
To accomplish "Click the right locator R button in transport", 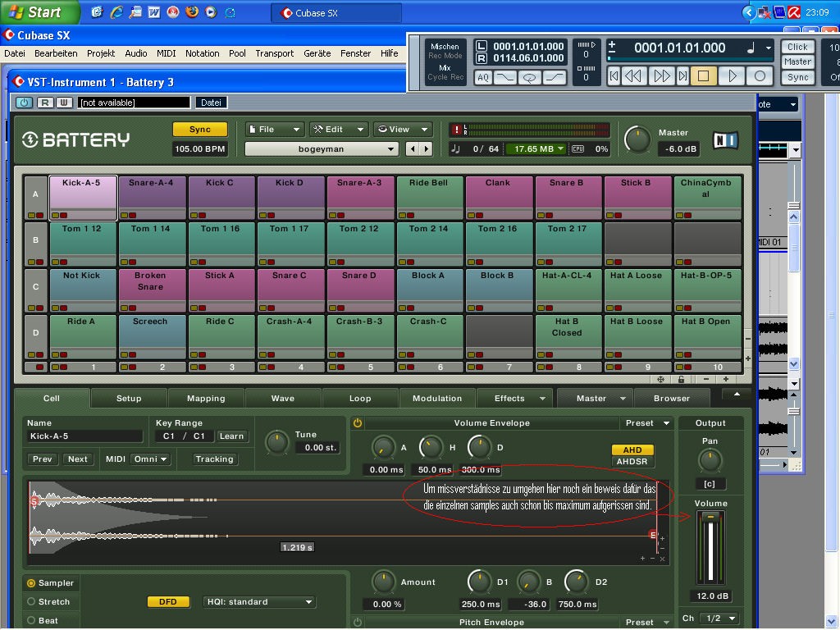I will tap(482, 58).
